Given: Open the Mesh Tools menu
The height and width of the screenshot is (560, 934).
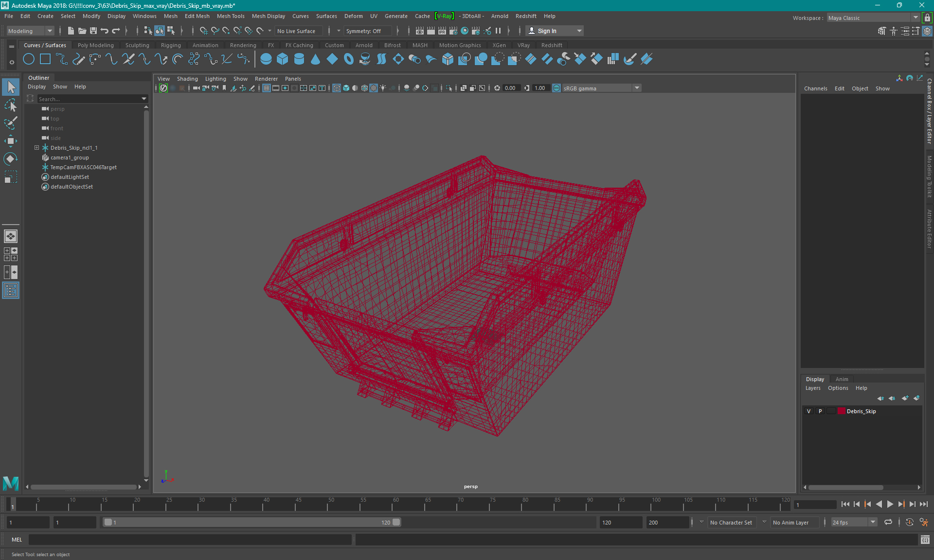Looking at the screenshot, I should pos(230,16).
